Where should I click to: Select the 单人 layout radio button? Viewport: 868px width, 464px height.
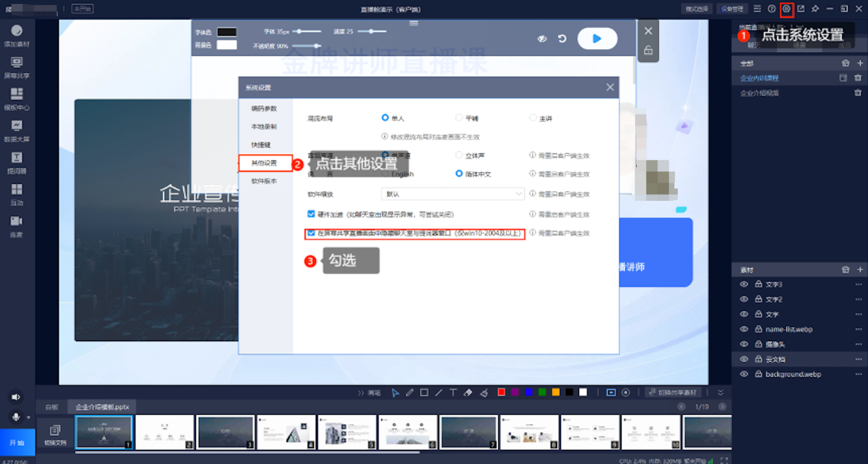[x=385, y=118]
